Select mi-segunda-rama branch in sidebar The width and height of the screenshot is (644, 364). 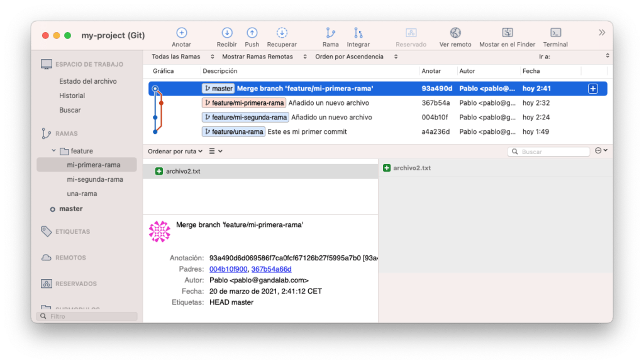95,179
